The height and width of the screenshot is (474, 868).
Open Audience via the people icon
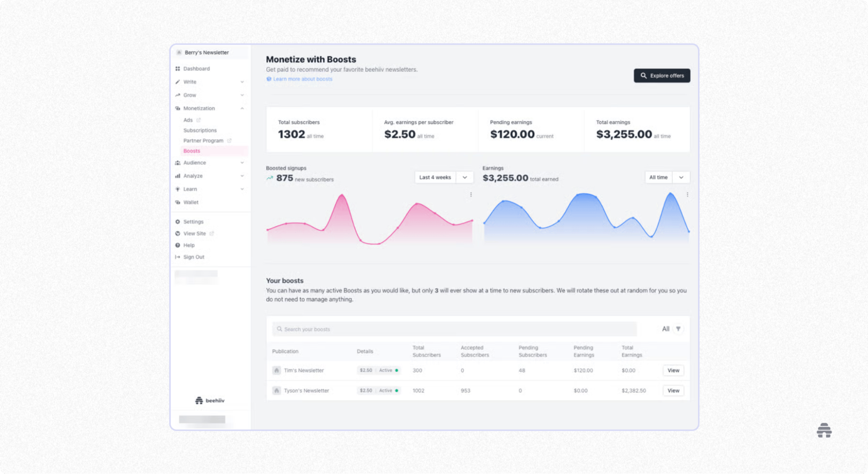[178, 162]
